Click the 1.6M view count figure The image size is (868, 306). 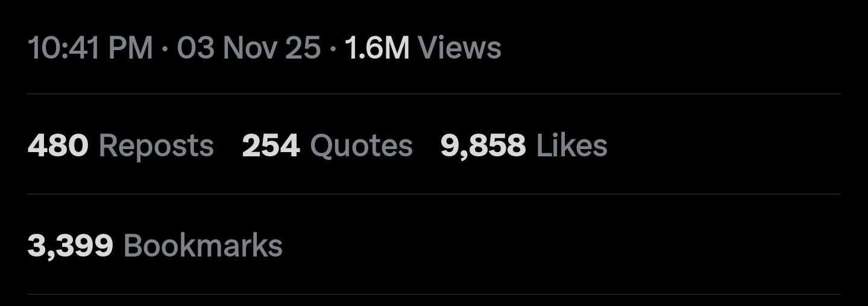pos(377,48)
